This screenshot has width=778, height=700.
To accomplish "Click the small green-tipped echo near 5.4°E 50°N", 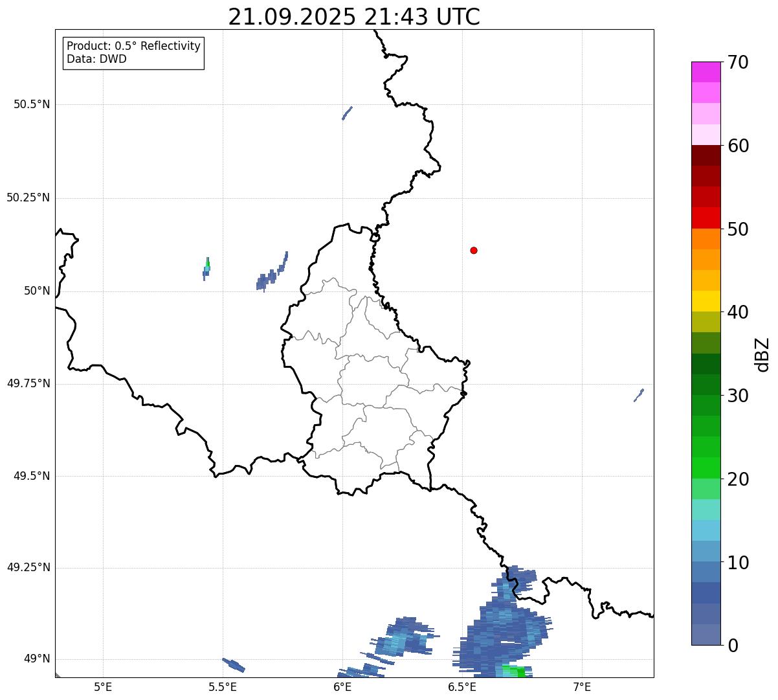I will coord(206,268).
